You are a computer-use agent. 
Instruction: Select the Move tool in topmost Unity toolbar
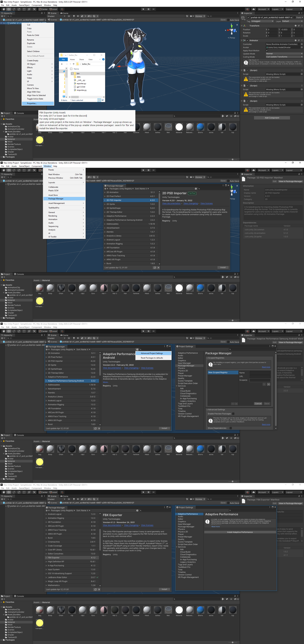(x=9, y=9)
